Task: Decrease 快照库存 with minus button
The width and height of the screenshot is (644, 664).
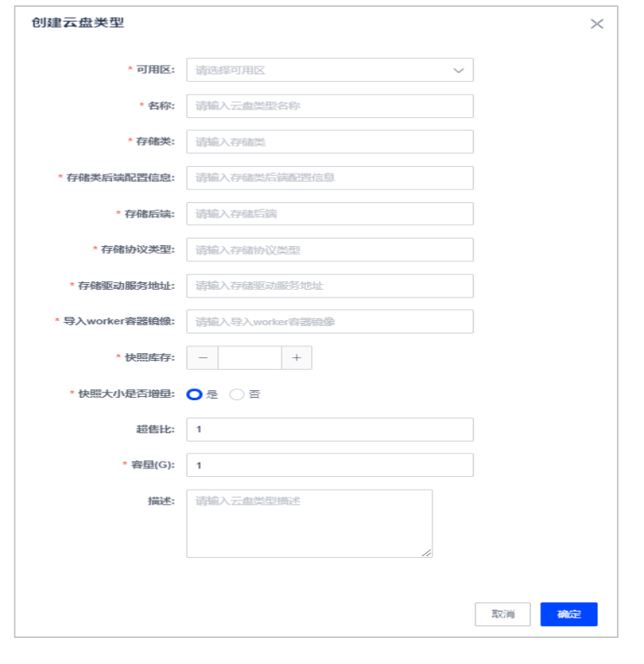Action: click(x=202, y=358)
